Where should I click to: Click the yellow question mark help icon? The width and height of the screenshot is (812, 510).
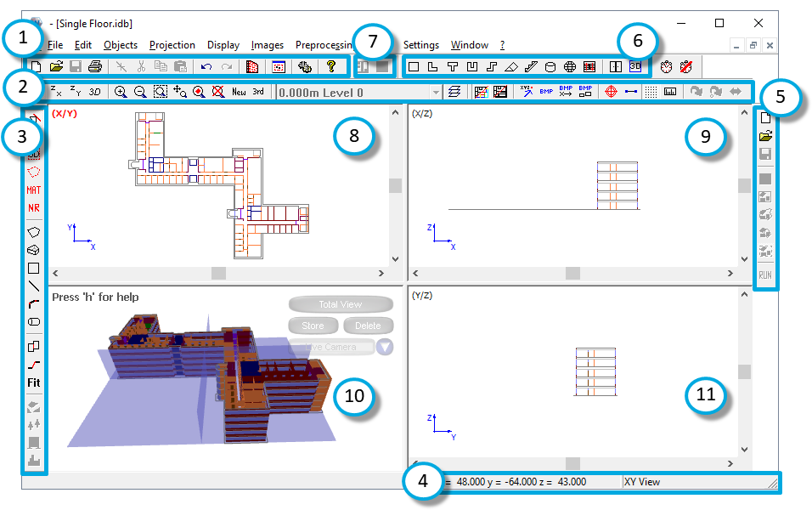[332, 66]
